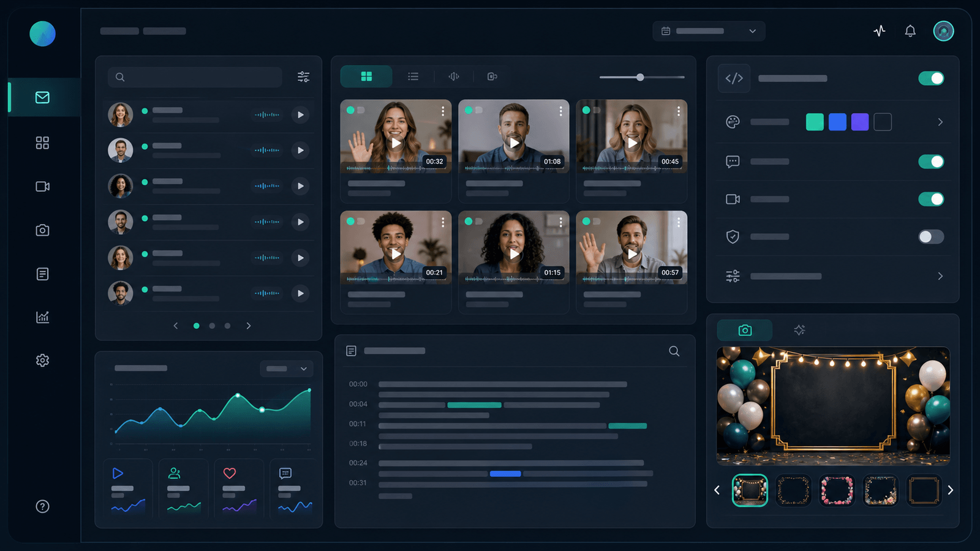Click the help question mark icon
Viewport: 980px width, 551px height.
click(42, 506)
